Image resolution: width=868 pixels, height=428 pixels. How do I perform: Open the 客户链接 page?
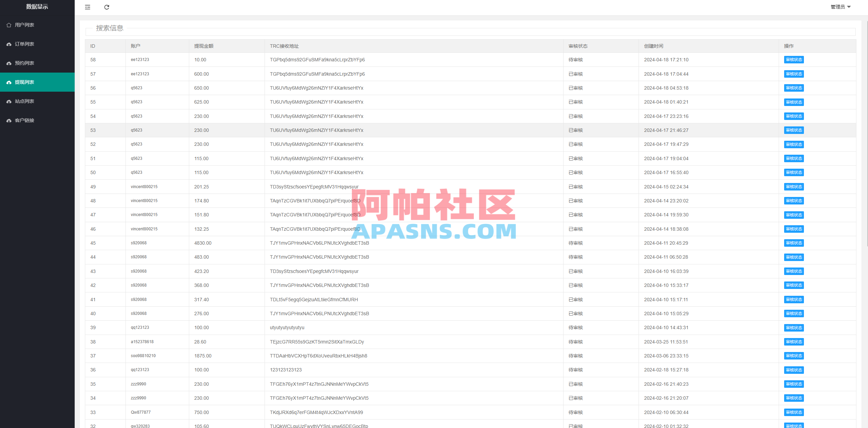pyautogui.click(x=24, y=120)
